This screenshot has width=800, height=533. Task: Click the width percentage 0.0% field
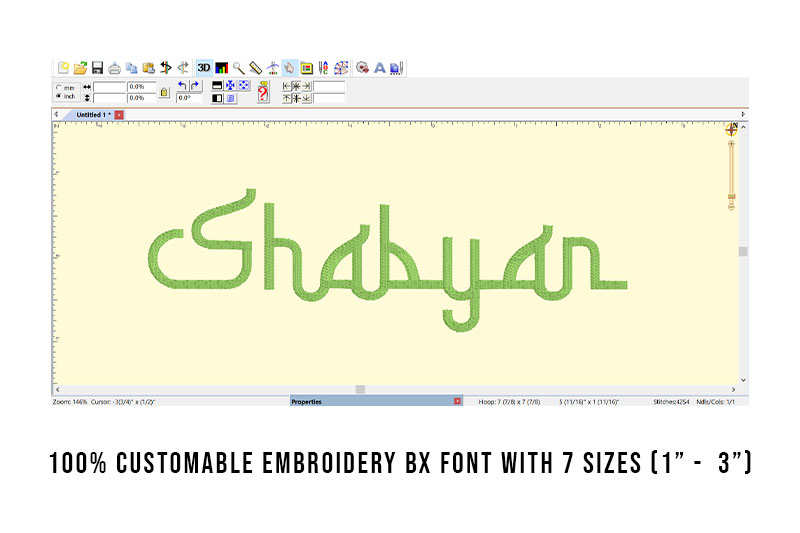tap(141, 87)
